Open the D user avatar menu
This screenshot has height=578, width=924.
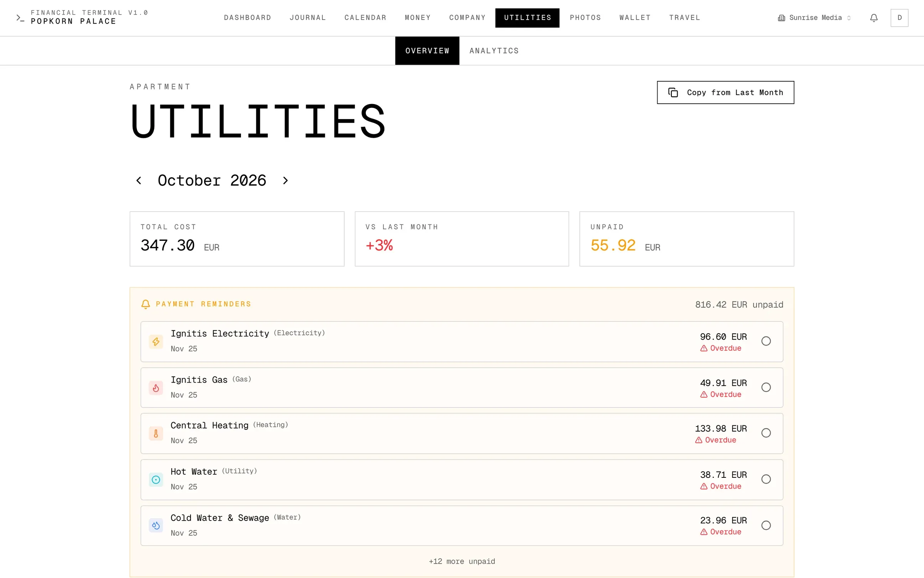click(899, 18)
